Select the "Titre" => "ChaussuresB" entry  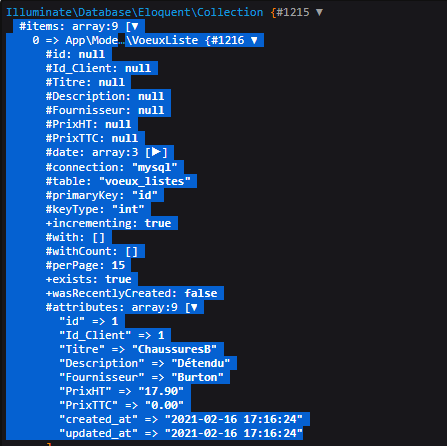(x=138, y=349)
